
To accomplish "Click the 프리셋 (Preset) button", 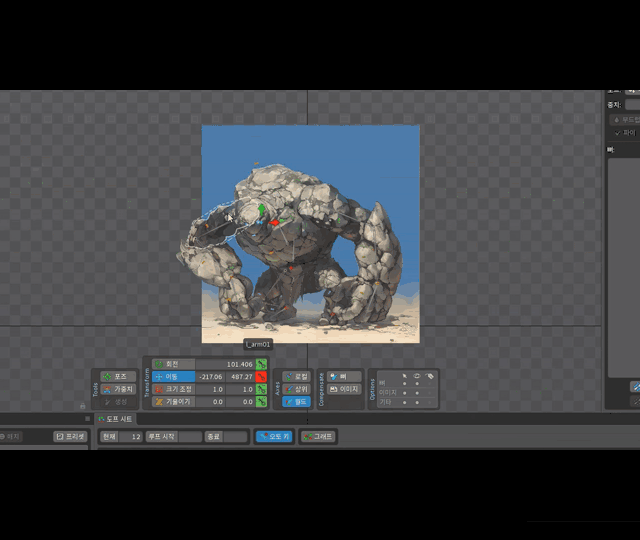I will [x=71, y=437].
